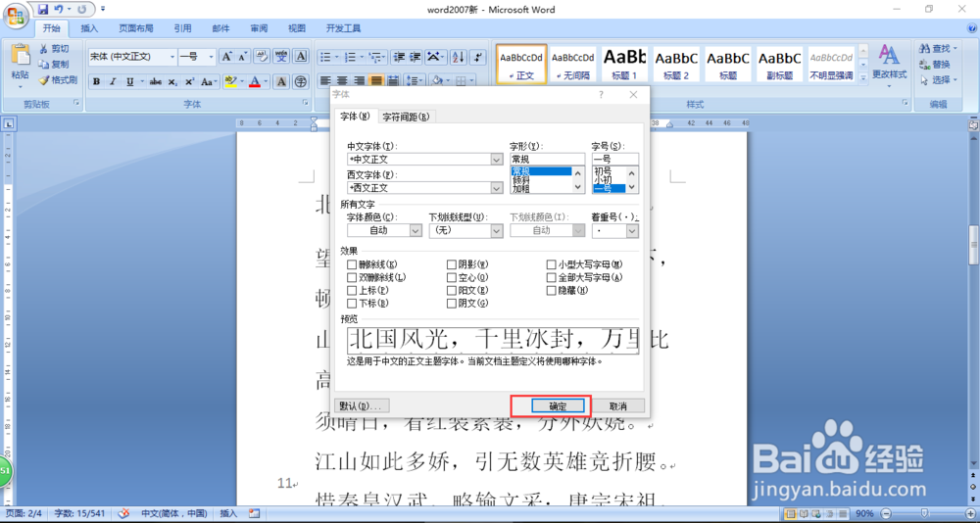The height and width of the screenshot is (523, 980).
Task: Enable the 阳文 (emboss) checkbox
Action: click(452, 291)
